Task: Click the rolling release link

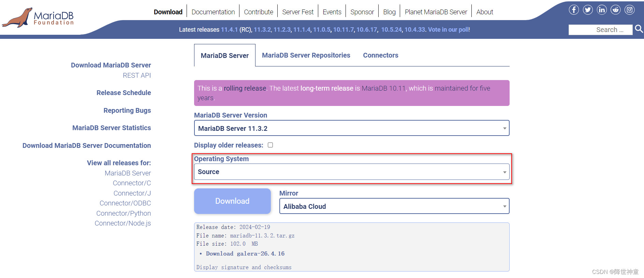Action: [x=245, y=88]
